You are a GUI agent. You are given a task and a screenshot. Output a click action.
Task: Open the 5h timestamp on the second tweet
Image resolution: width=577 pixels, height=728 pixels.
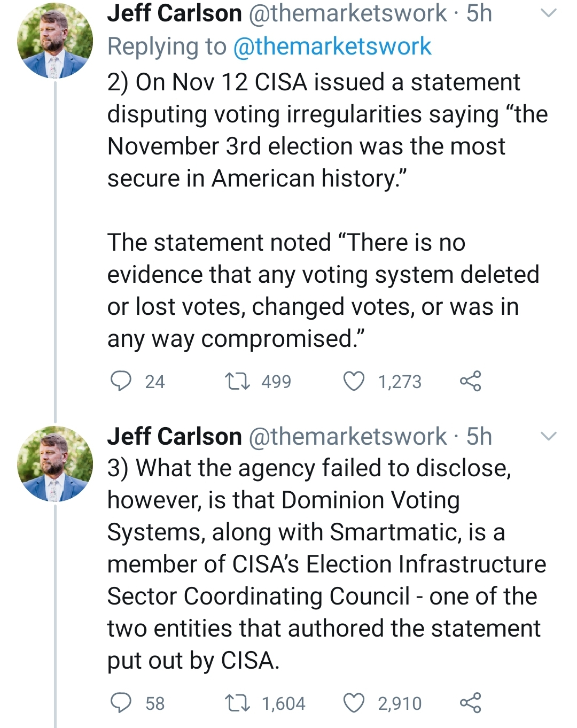click(479, 436)
